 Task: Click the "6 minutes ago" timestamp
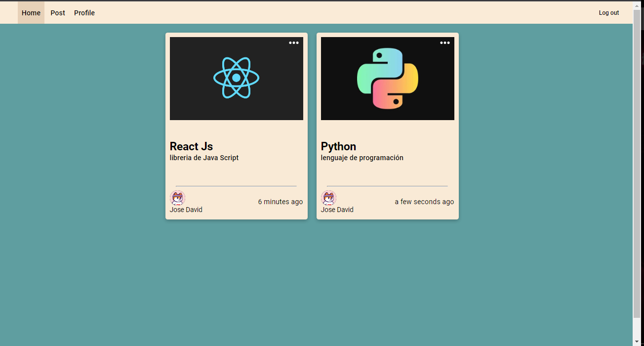pos(281,202)
